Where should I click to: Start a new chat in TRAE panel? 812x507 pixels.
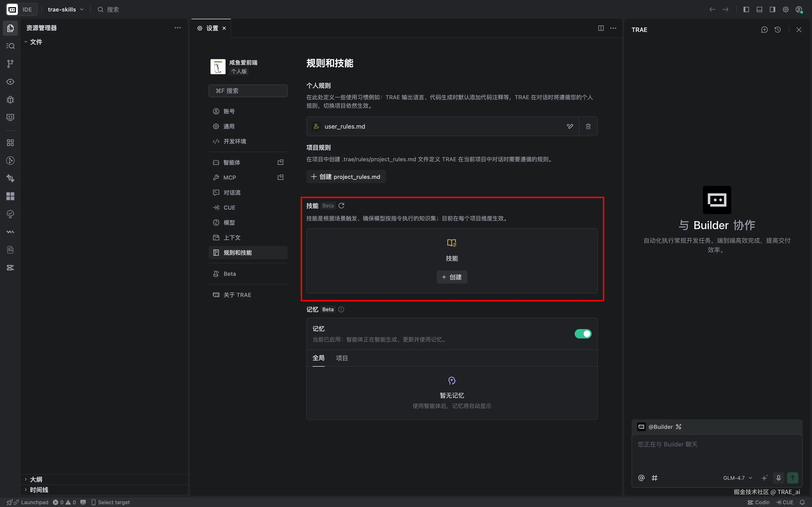764,30
